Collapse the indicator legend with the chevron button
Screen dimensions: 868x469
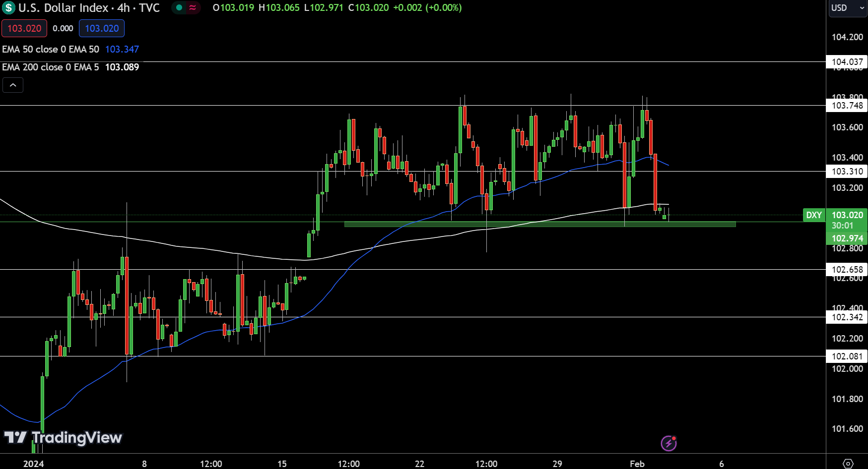pyautogui.click(x=13, y=85)
